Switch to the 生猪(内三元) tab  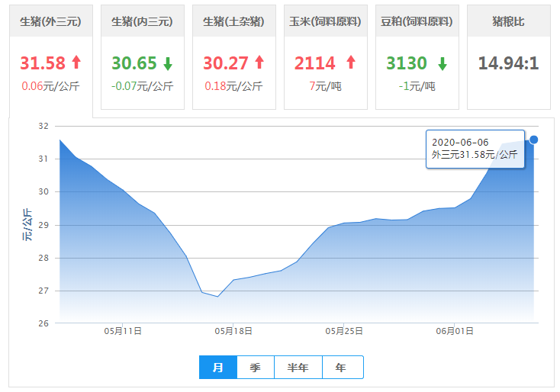pos(143,21)
